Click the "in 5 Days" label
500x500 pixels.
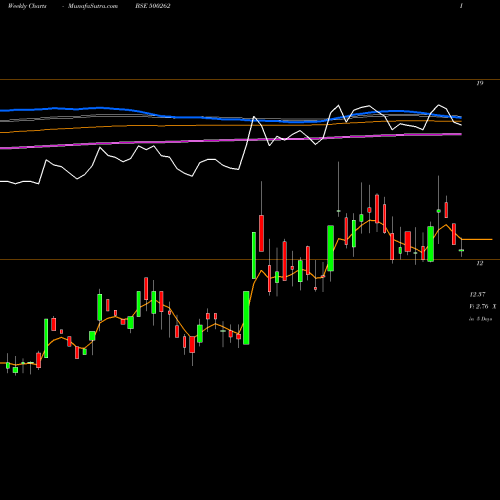click(481, 319)
